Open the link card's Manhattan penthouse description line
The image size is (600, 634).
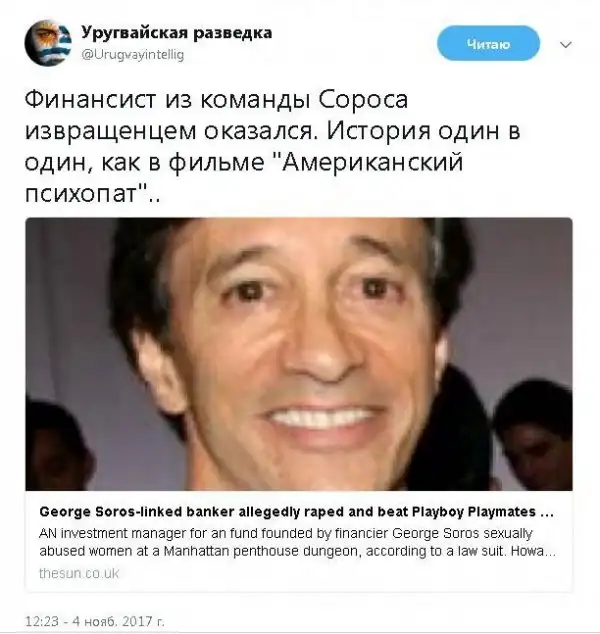(x=297, y=551)
